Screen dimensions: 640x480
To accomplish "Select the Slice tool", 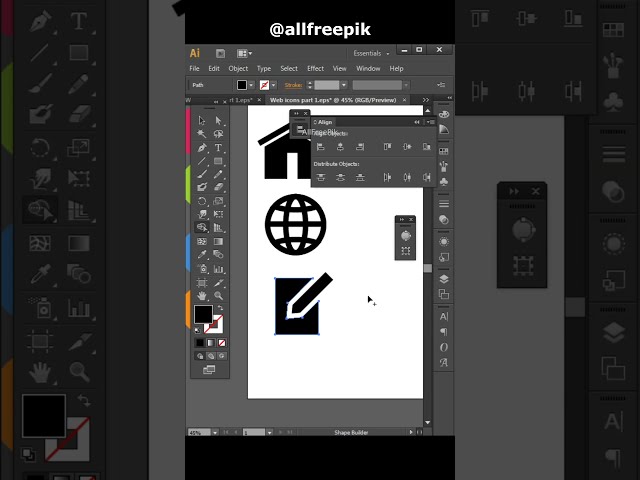I will pyautogui.click(x=218, y=282).
